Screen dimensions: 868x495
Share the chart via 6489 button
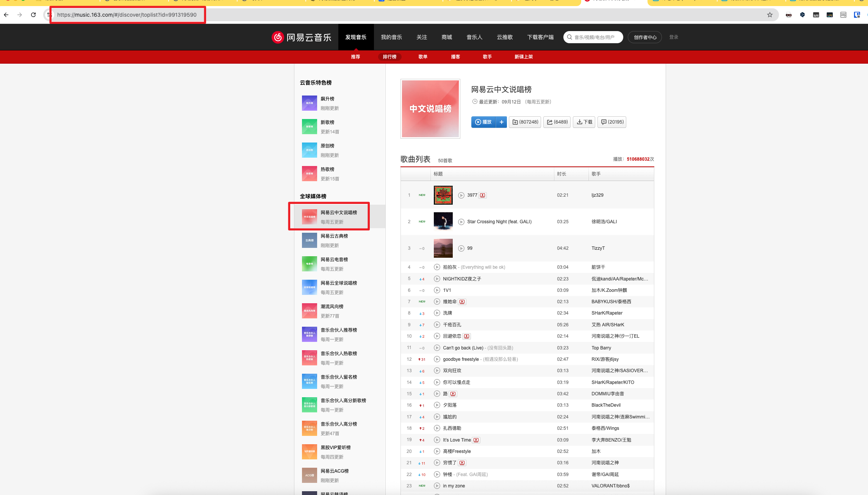coord(557,122)
